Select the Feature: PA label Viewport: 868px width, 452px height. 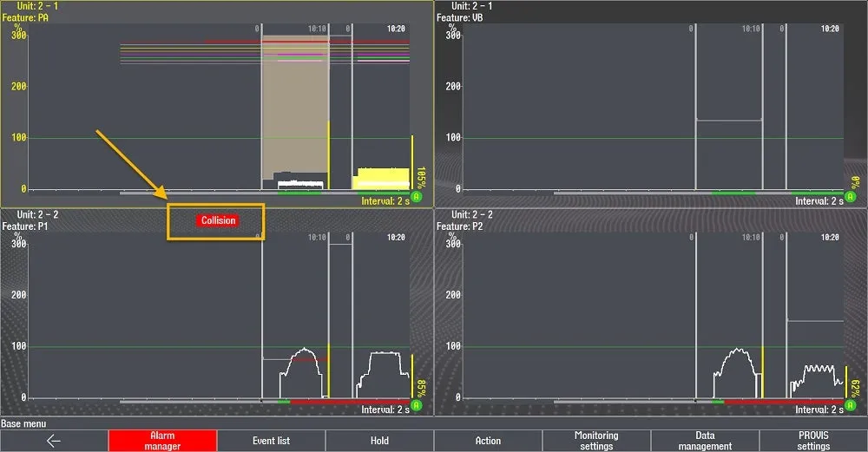click(25, 17)
